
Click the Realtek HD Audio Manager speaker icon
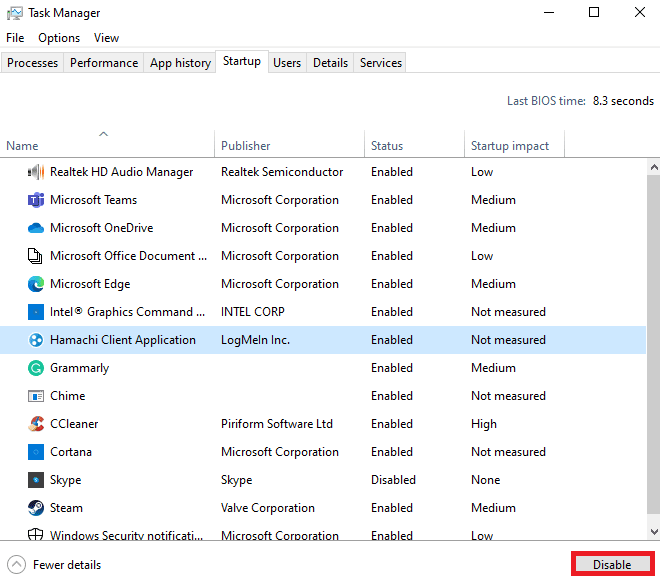(36, 172)
